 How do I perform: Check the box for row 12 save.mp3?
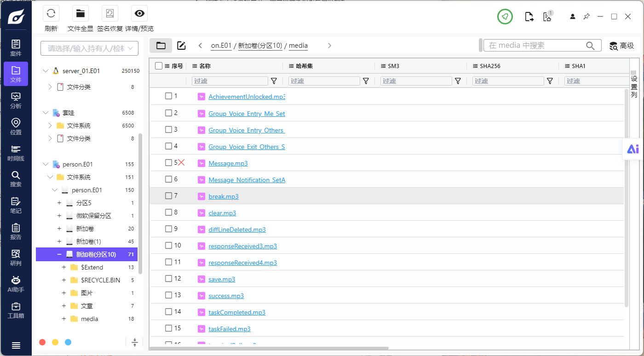click(x=168, y=278)
